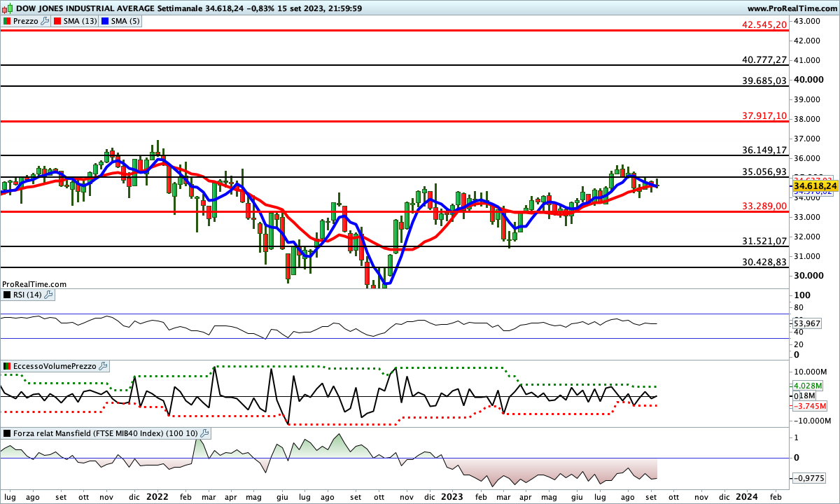Screen dimensions: 840x504
Task: Click the 30.428,83 level label
Action: tap(764, 262)
